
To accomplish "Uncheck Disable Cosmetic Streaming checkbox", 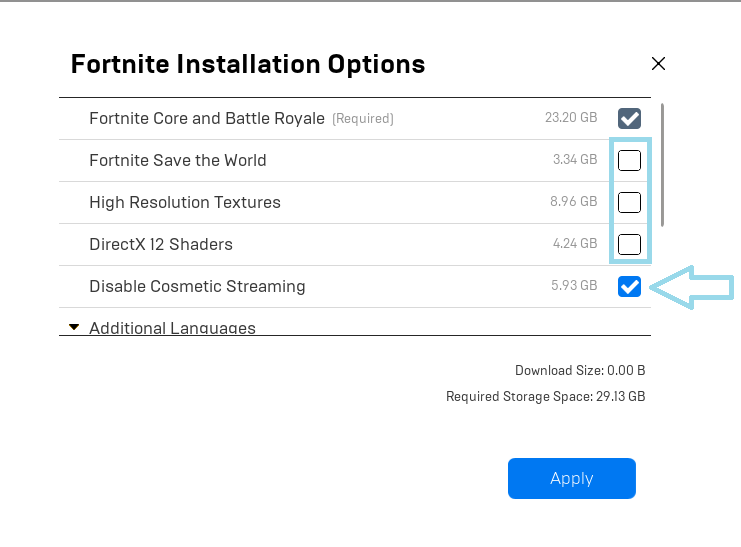I will click(x=629, y=287).
